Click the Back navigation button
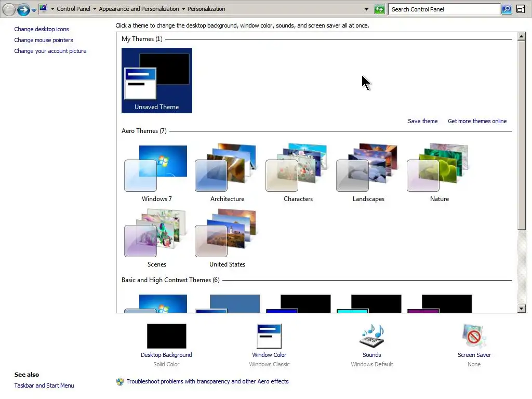 click(x=9, y=9)
